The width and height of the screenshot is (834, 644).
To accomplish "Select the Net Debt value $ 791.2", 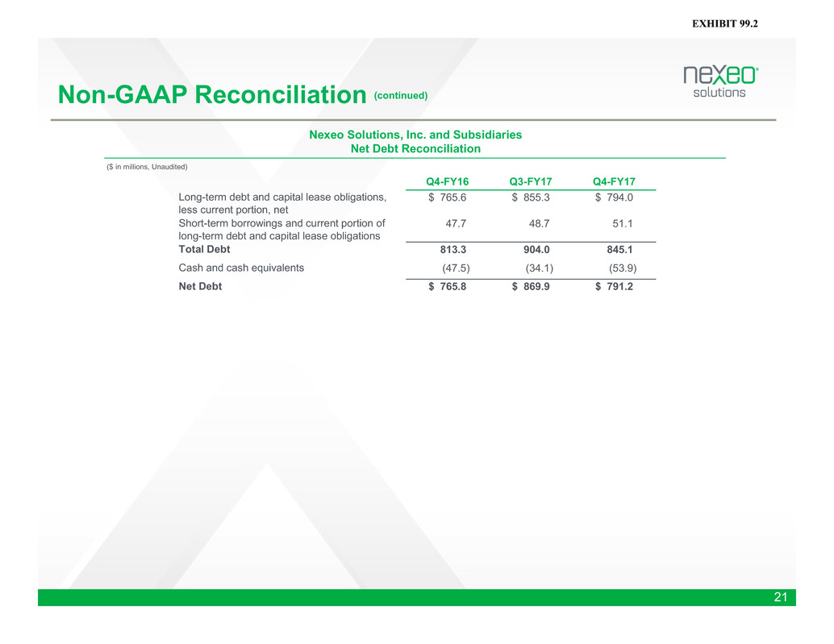I will pos(615,286).
